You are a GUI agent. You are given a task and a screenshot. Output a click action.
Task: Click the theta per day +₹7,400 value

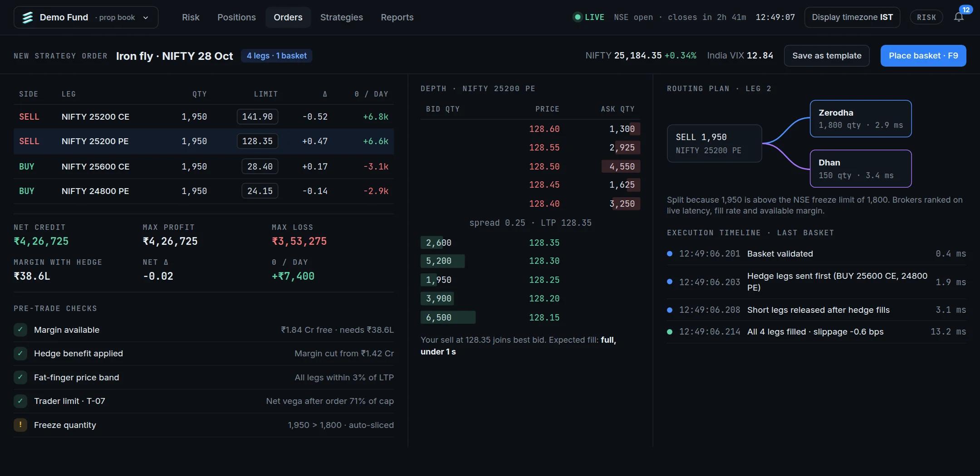point(293,276)
